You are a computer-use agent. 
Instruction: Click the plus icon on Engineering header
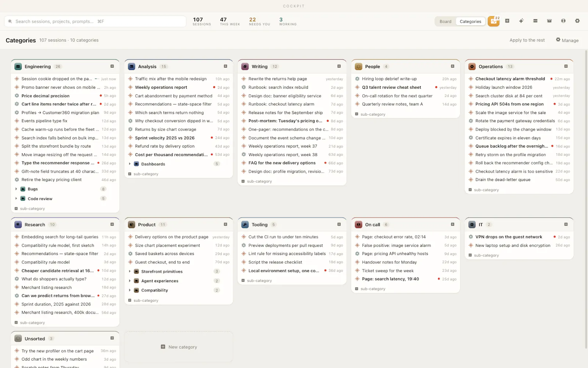tap(112, 66)
